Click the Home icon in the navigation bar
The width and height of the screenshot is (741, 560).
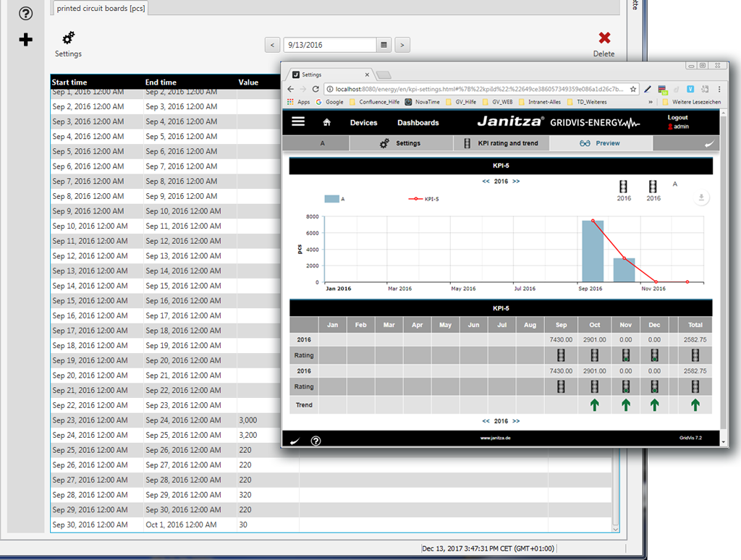[x=327, y=122]
